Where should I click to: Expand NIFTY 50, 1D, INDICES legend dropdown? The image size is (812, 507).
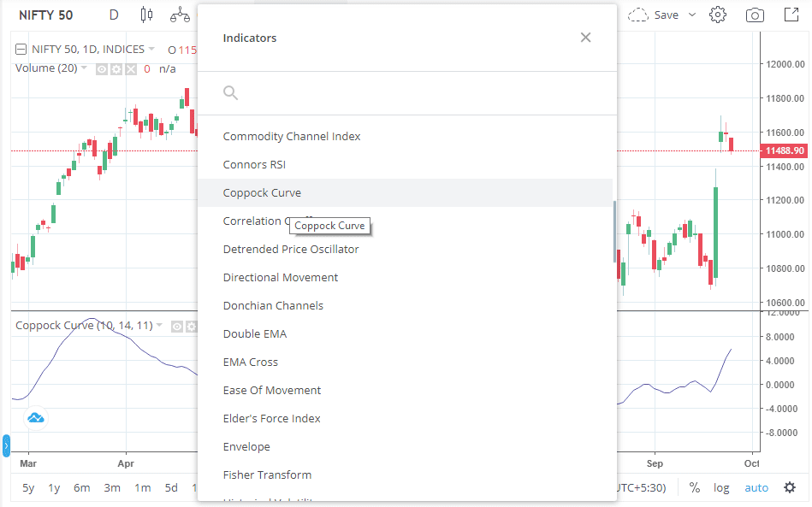click(x=151, y=49)
